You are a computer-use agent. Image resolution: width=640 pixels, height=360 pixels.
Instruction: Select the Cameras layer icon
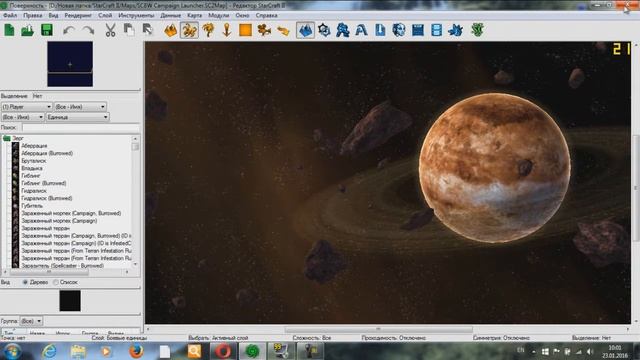[x=264, y=30]
